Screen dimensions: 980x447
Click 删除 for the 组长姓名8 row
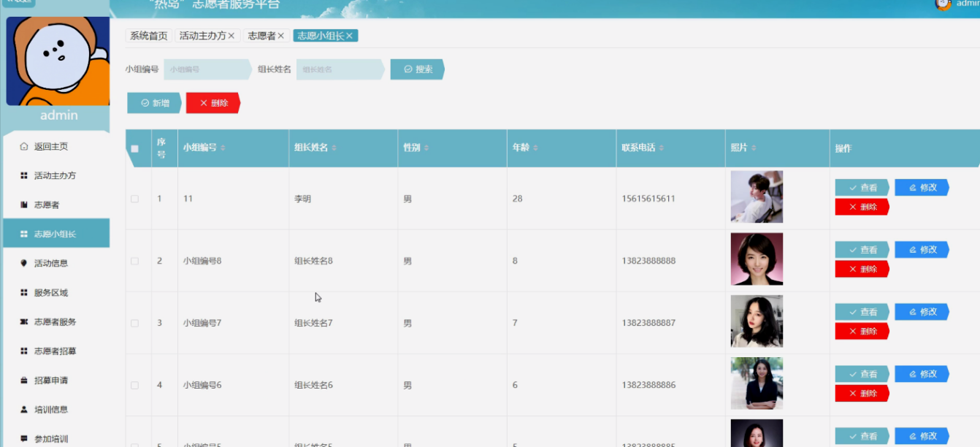(862, 269)
